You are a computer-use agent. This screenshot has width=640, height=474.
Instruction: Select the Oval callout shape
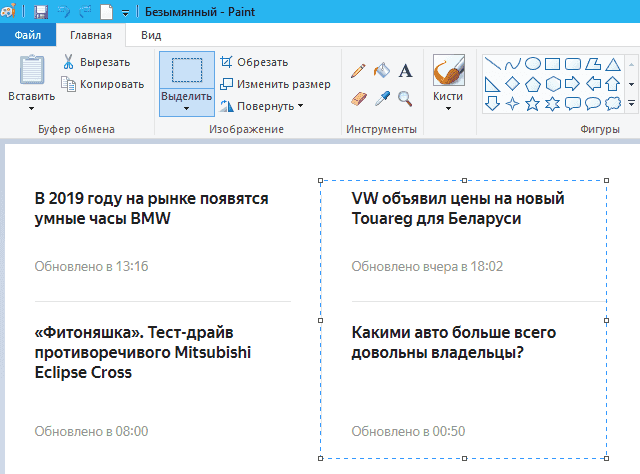pos(593,104)
